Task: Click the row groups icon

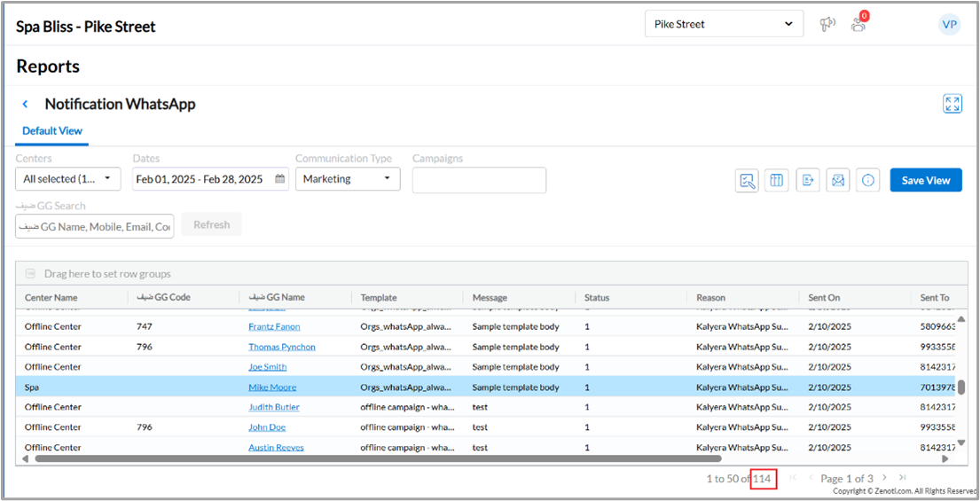Action: pos(30,274)
